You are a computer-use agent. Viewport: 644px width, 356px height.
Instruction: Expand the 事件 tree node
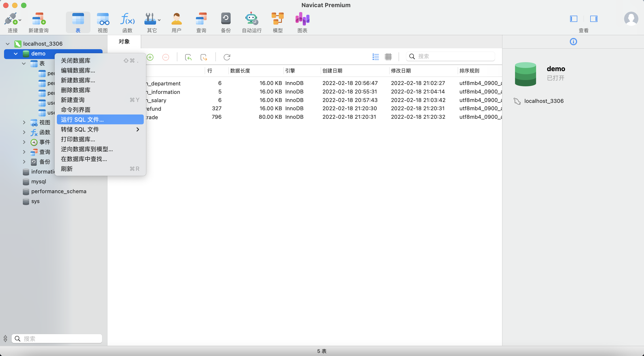24,142
